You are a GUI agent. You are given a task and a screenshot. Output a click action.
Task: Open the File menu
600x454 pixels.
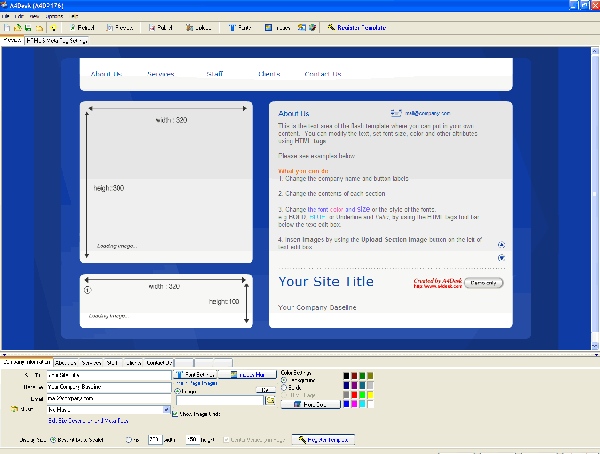click(x=7, y=17)
